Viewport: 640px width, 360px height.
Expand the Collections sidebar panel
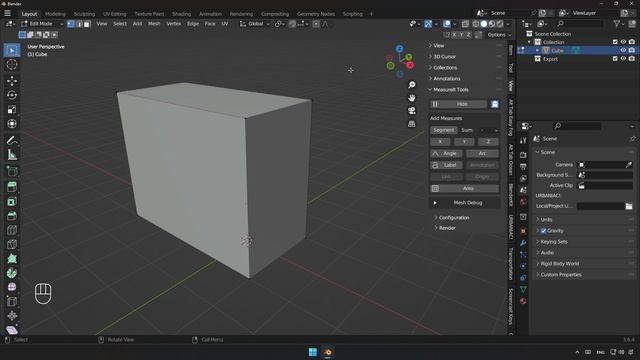click(x=445, y=67)
